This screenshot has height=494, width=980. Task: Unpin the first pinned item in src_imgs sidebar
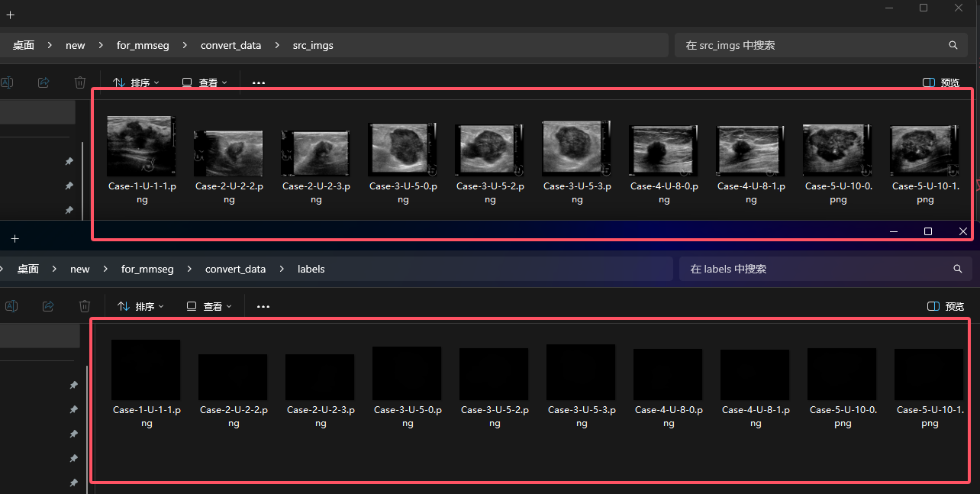[x=69, y=162]
